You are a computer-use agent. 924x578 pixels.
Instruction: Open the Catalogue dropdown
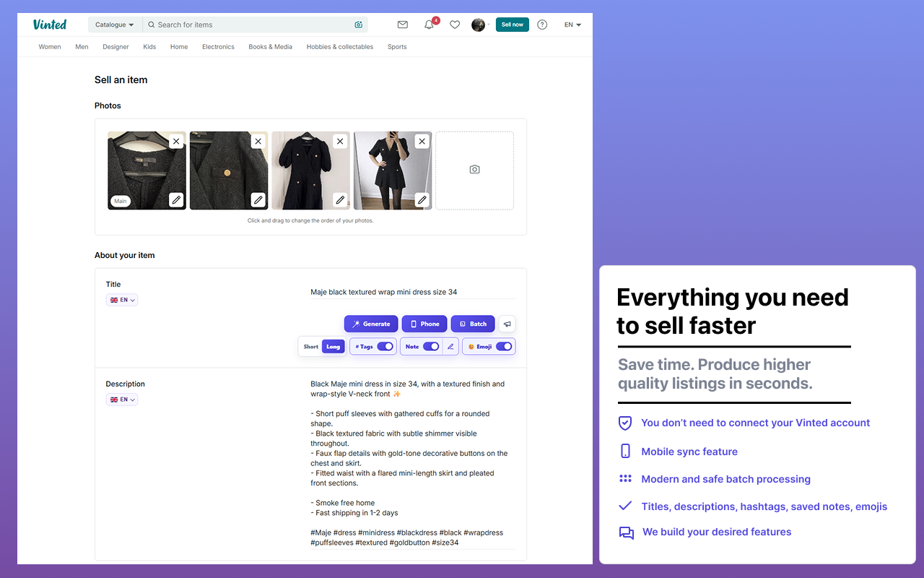[x=115, y=25]
